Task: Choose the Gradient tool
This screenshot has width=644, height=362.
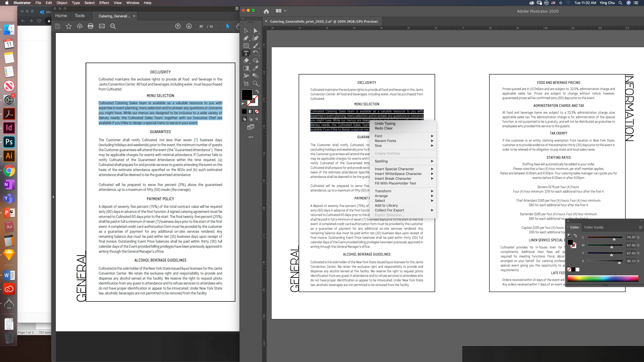Action: [246, 68]
